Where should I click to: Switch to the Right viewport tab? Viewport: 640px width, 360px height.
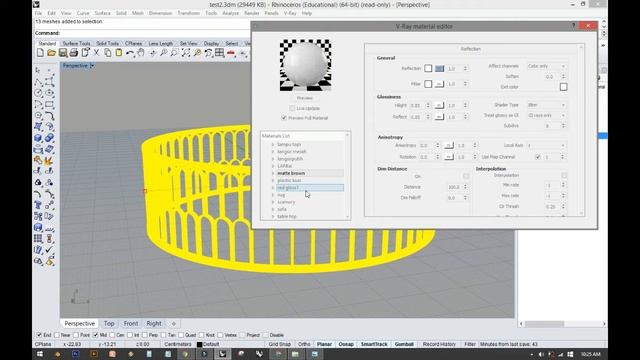[x=154, y=323]
